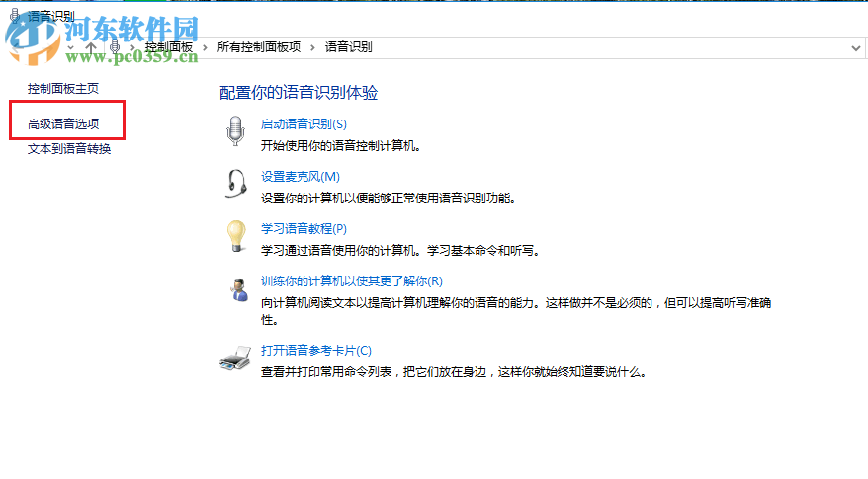Click the light bulb icon beside 学习语音教程
The height and width of the screenshot is (479, 868).
tap(236, 236)
